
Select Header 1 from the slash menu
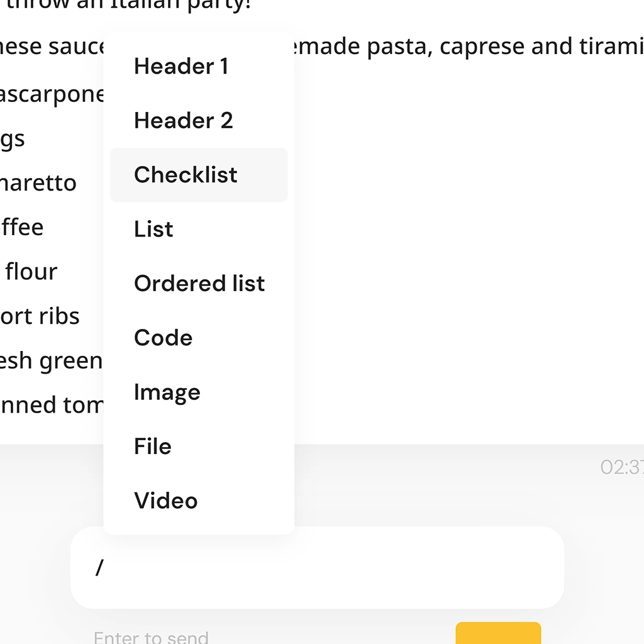click(181, 66)
